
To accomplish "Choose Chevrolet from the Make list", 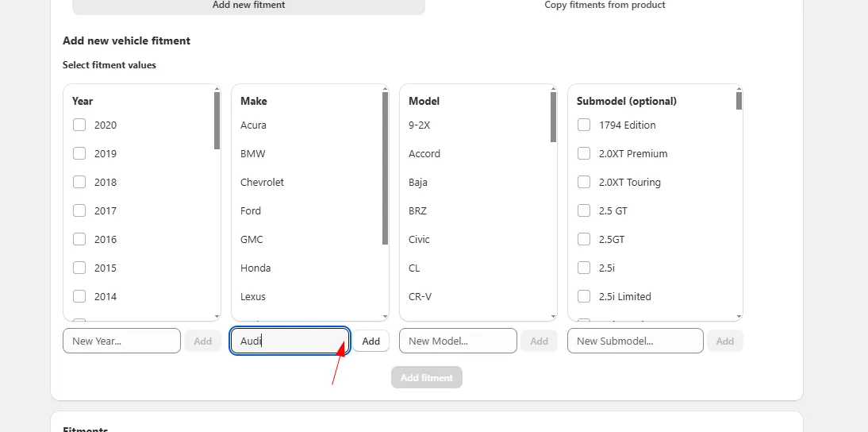I will pos(262,182).
